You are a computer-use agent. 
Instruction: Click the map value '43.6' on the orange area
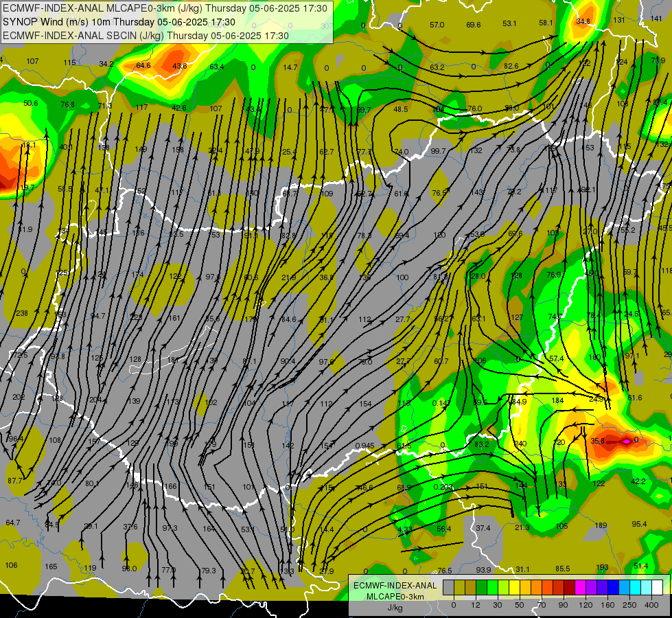coord(180,66)
